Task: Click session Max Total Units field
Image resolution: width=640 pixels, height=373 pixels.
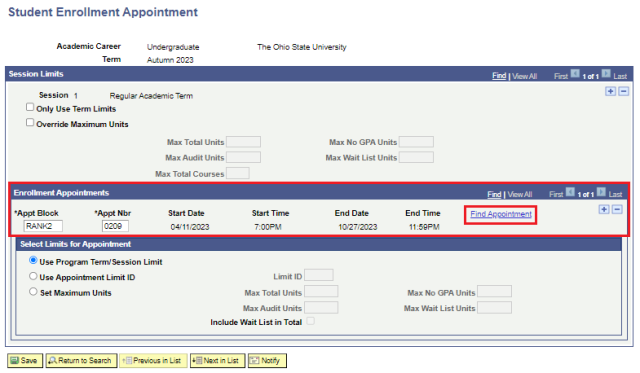Action: click(243, 142)
